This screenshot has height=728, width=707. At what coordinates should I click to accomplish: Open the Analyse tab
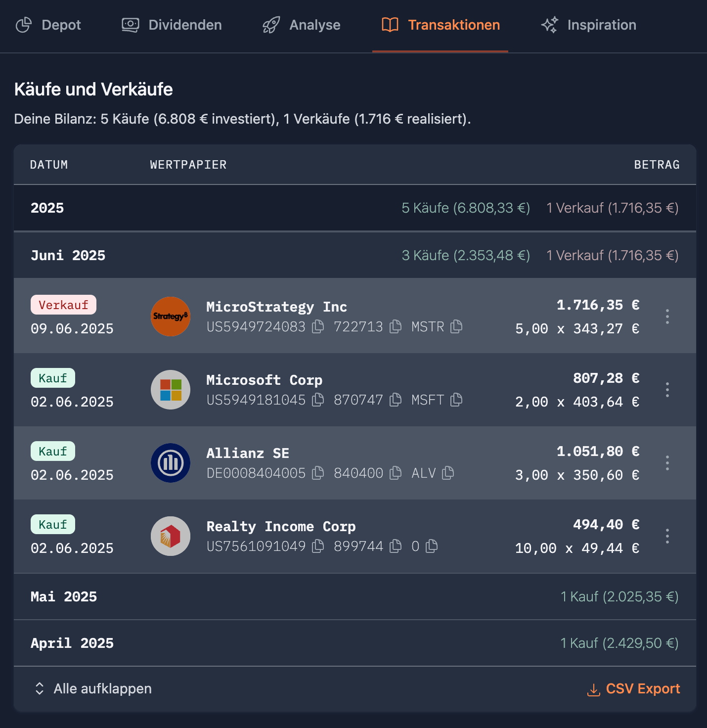[302, 25]
